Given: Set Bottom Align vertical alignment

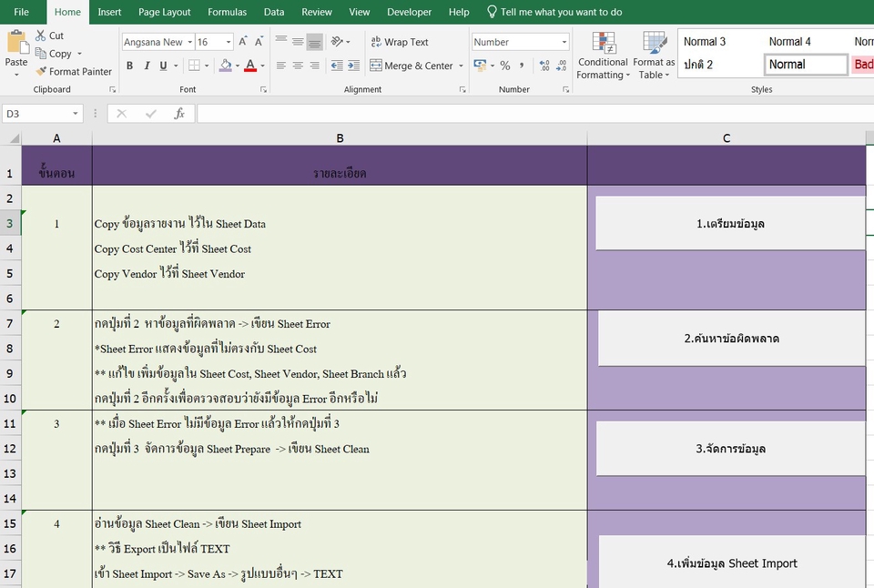Looking at the screenshot, I should pos(315,42).
